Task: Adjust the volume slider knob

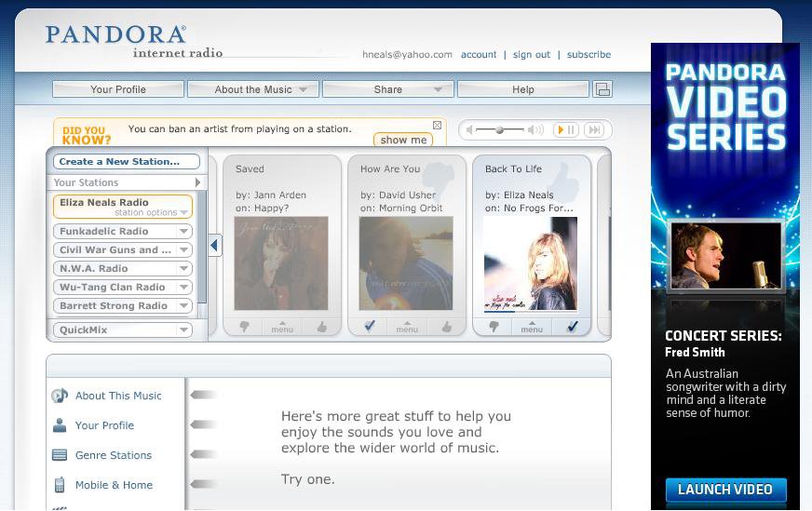Action: [x=499, y=130]
